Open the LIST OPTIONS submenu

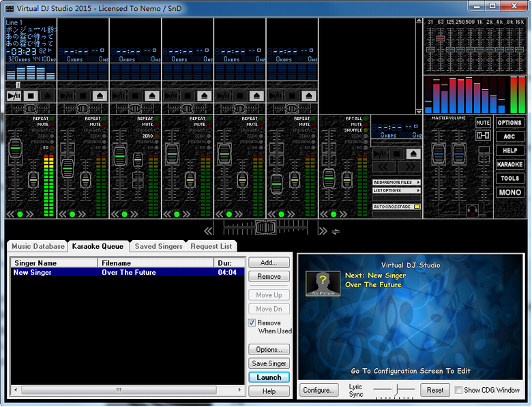[x=397, y=191]
